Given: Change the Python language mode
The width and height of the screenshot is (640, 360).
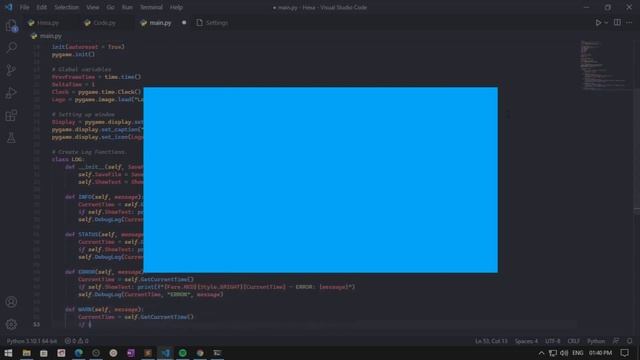Looking at the screenshot, I should 596,341.
